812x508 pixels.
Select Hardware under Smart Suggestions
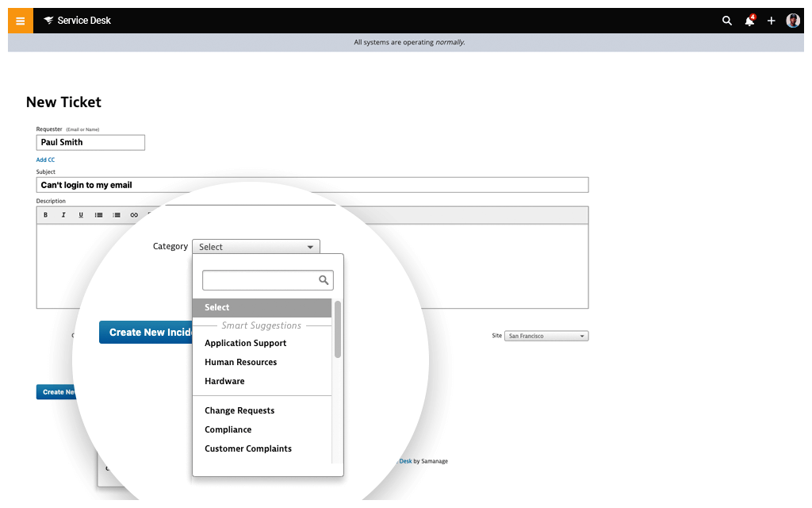[x=224, y=381]
